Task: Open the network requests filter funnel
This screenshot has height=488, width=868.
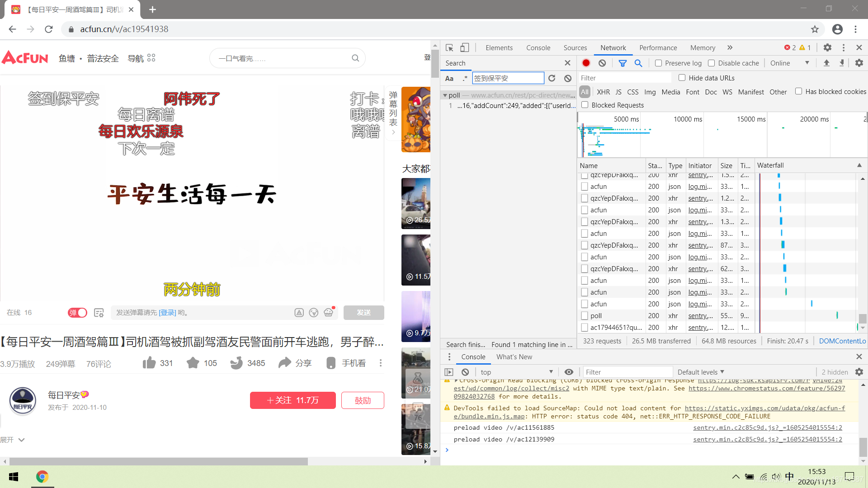Action: click(623, 63)
